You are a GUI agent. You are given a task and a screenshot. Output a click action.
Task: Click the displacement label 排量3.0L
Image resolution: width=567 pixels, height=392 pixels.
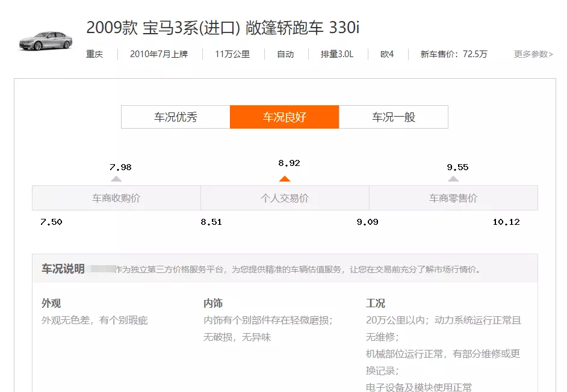click(337, 54)
